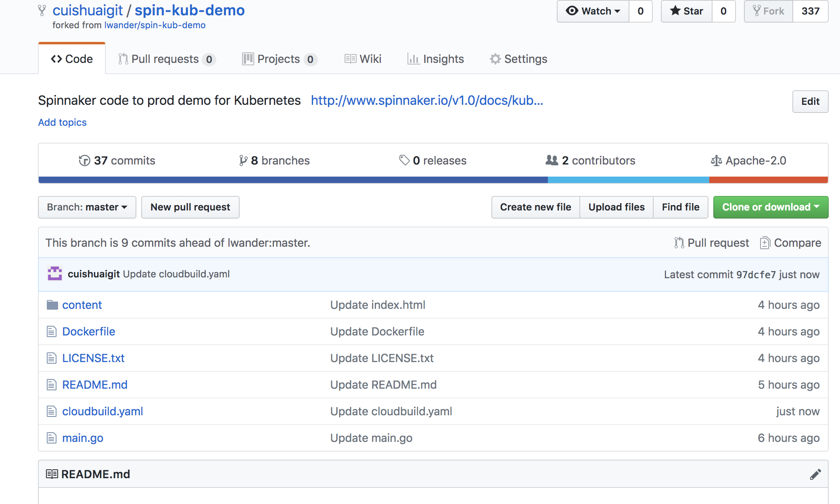Image resolution: width=840 pixels, height=504 pixels.
Task: Open the watchers count 0
Action: 641,11
